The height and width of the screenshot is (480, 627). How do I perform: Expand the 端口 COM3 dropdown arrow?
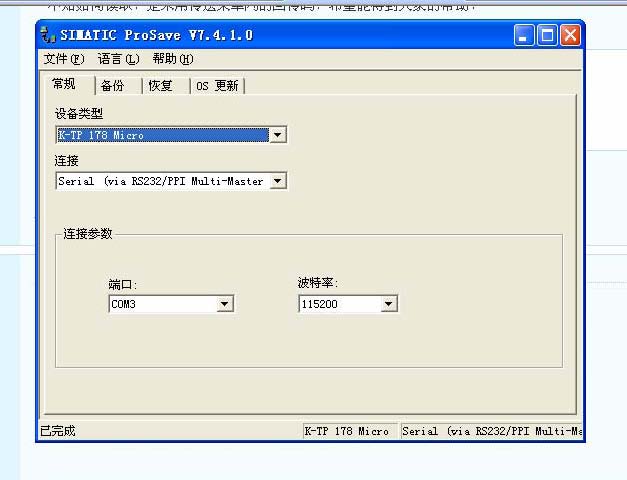click(225, 304)
